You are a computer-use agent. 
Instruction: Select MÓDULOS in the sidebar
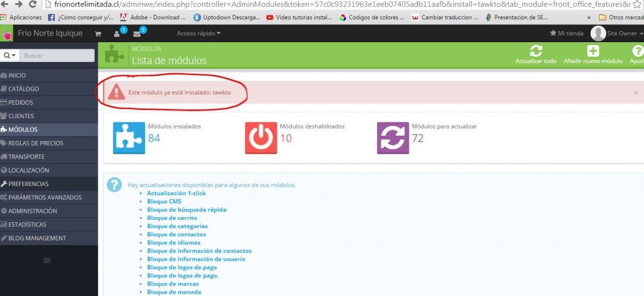pyautogui.click(x=49, y=130)
